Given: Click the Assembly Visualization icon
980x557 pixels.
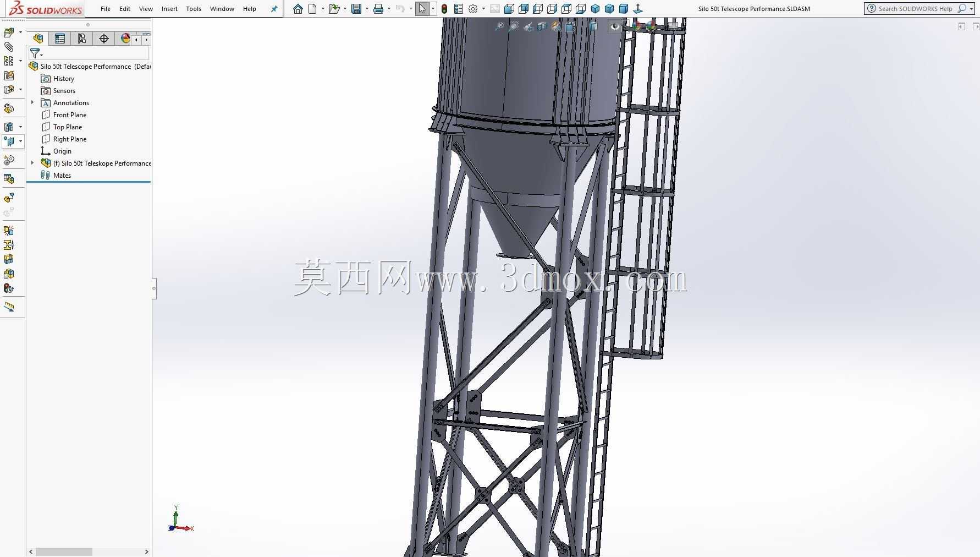Looking at the screenshot, I should pos(9,274).
